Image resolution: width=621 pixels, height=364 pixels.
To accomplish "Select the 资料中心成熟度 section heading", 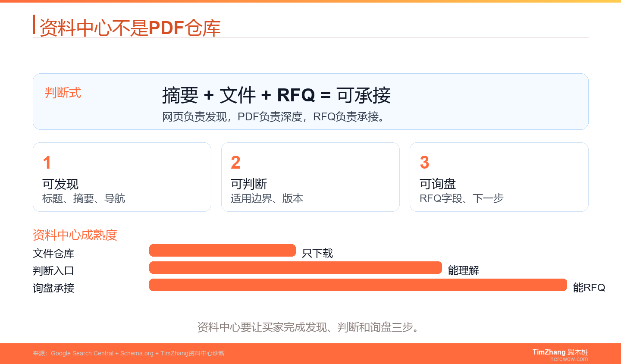I will [x=75, y=235].
